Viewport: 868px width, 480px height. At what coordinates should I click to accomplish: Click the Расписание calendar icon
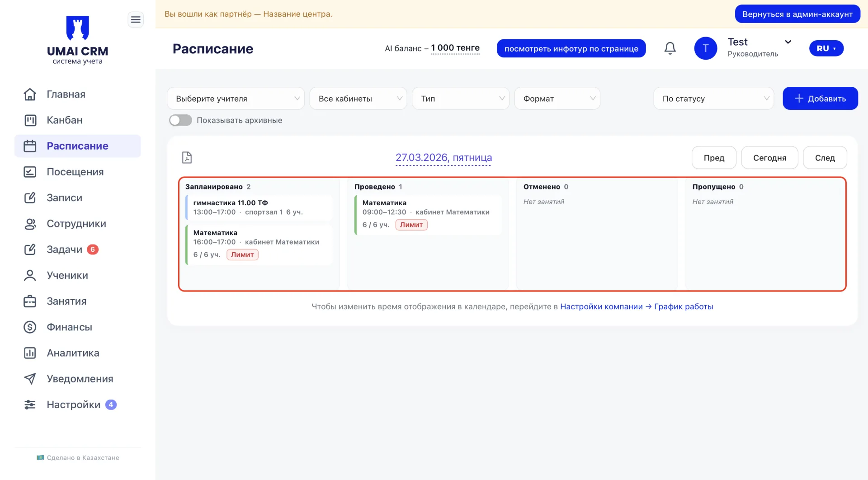point(30,146)
